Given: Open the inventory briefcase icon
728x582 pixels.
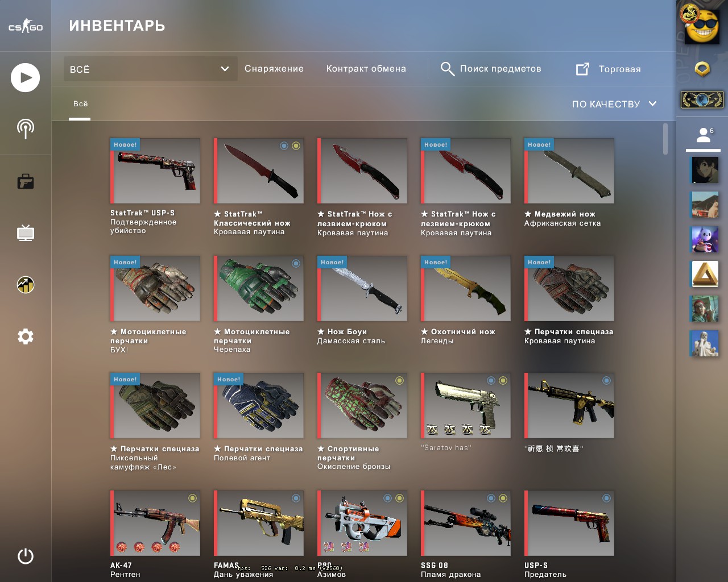Looking at the screenshot, I should coord(25,181).
